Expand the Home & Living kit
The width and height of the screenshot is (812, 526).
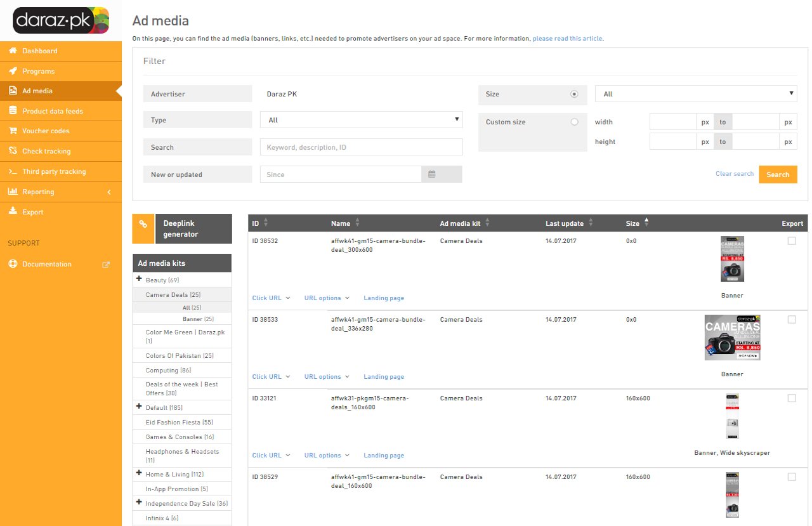tap(139, 473)
